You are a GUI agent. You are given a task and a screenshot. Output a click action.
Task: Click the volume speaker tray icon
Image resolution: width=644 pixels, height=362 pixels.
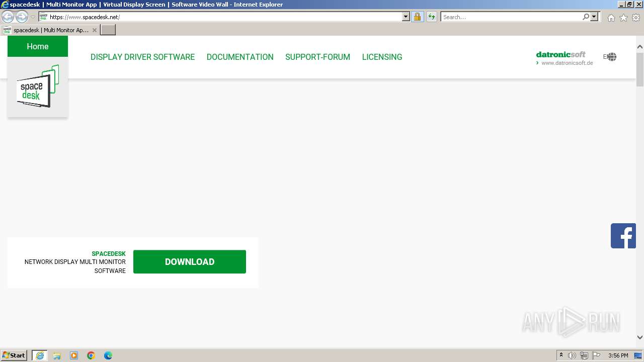click(x=572, y=355)
